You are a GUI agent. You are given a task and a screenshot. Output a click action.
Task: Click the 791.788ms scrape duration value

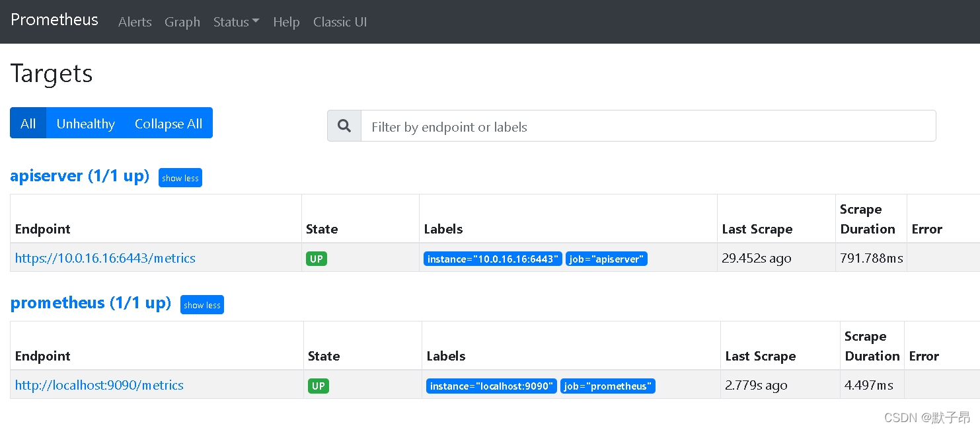[x=872, y=258]
